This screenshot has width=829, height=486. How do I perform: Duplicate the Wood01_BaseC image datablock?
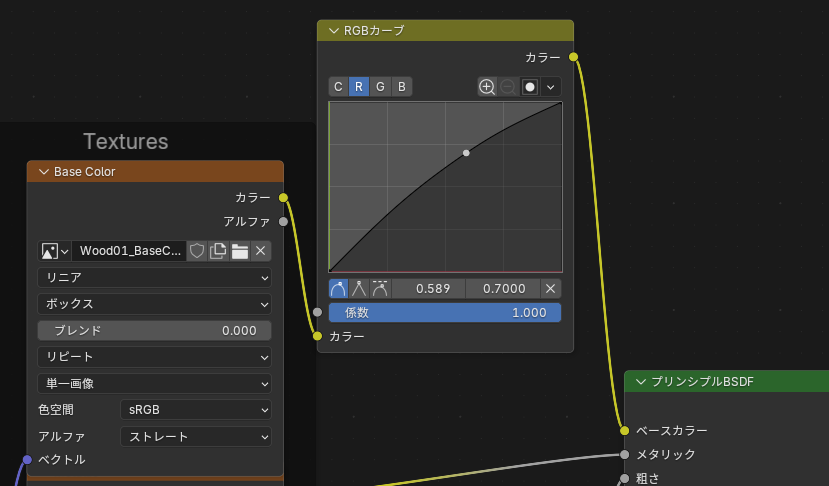point(218,251)
